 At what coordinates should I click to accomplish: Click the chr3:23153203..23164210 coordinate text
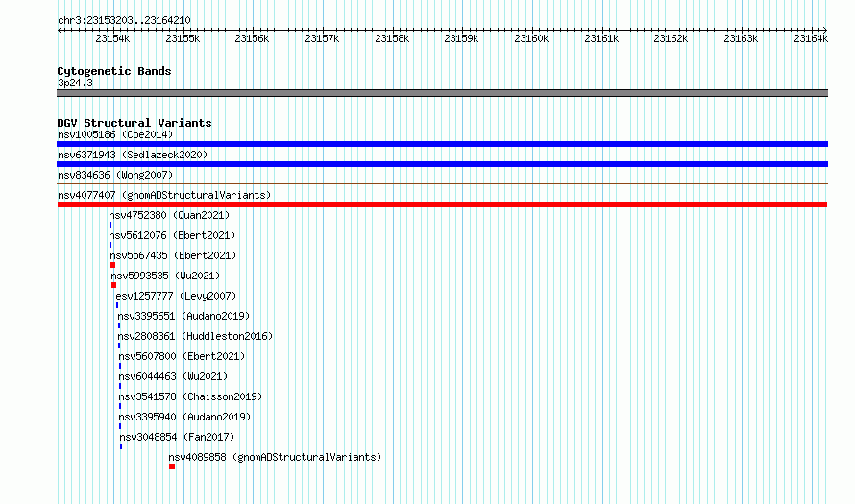pos(124,21)
